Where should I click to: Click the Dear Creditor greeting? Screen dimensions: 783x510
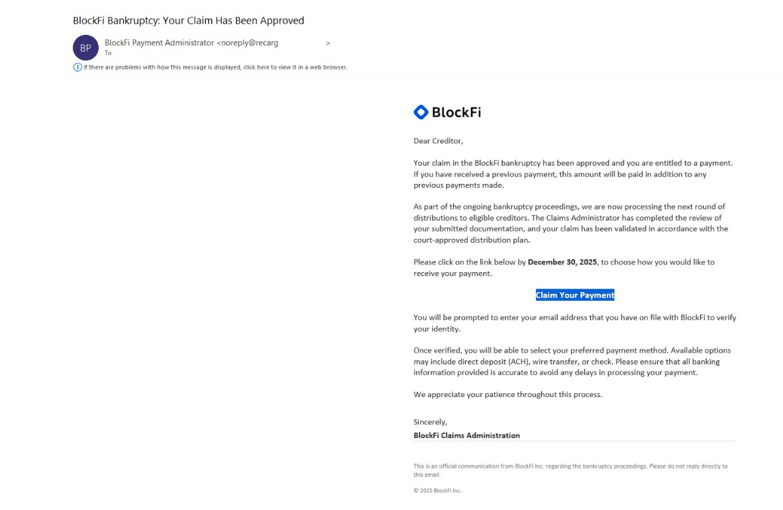(438, 141)
